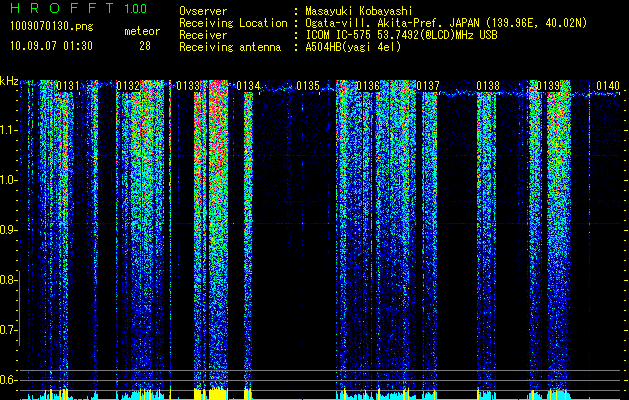629x400 pixels.
Task: Click the 0.6 kHz axis label
Action: (x=8, y=380)
